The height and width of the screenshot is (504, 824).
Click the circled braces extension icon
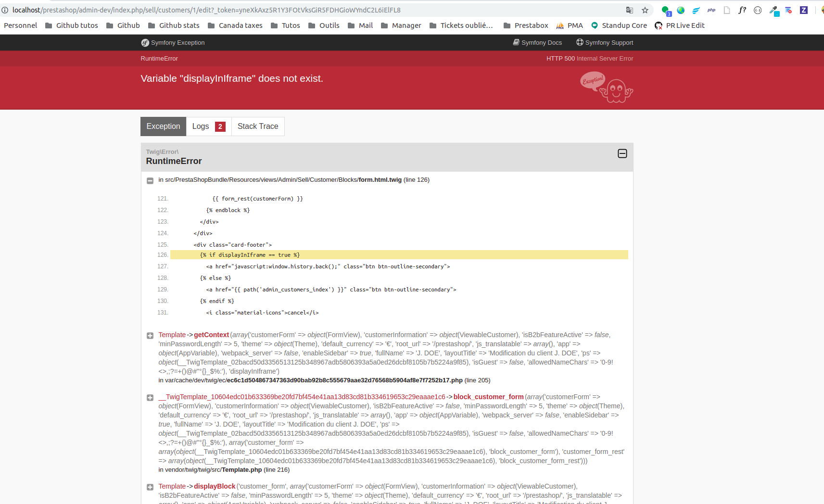[x=758, y=10]
